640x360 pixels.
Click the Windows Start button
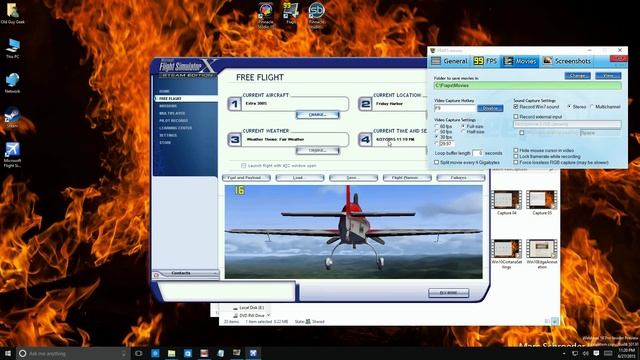click(x=7, y=353)
